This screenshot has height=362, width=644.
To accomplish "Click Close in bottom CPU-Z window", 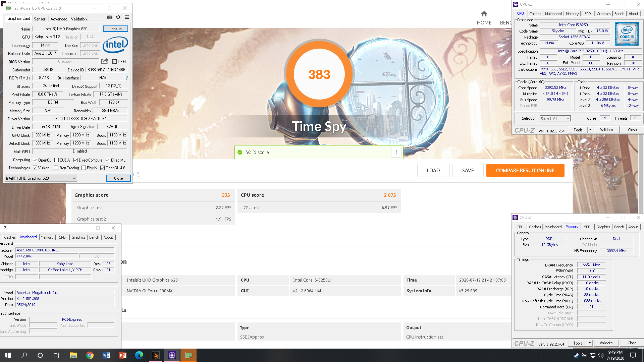I will pyautogui.click(x=632, y=343).
